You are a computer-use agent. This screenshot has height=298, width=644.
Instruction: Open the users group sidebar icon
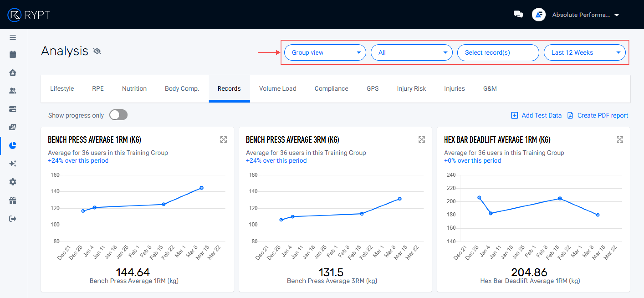(x=13, y=91)
